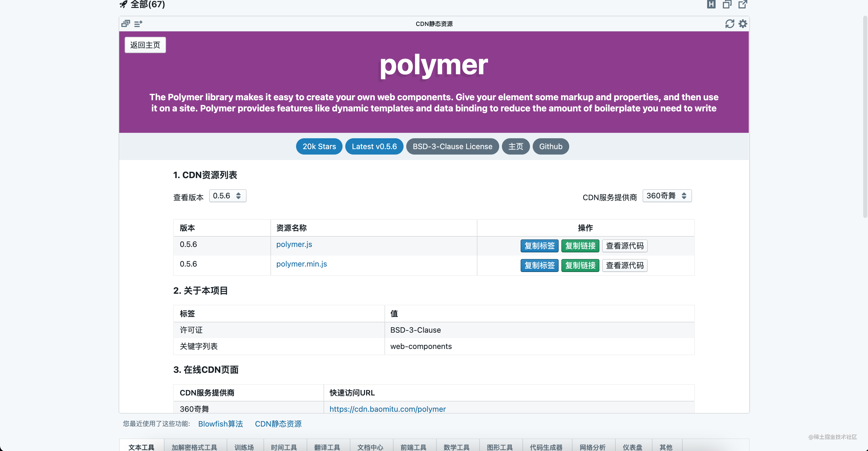Open the CDN服务提供商 360奇舞 dropdown
The height and width of the screenshot is (451, 868).
(666, 196)
